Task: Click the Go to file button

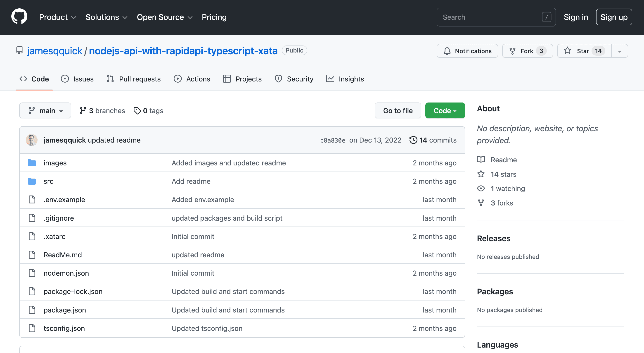Action: click(x=398, y=110)
